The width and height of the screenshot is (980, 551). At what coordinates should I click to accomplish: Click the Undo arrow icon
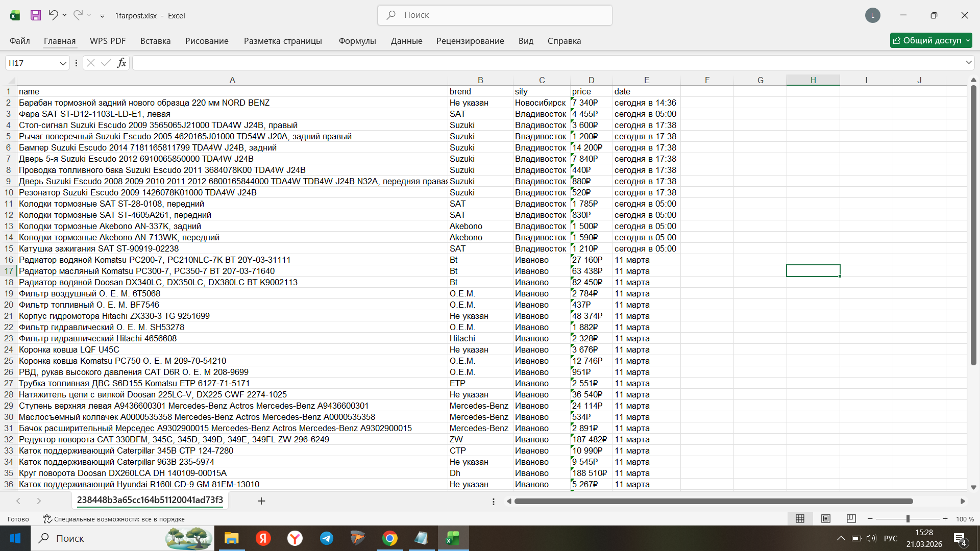pos(53,15)
